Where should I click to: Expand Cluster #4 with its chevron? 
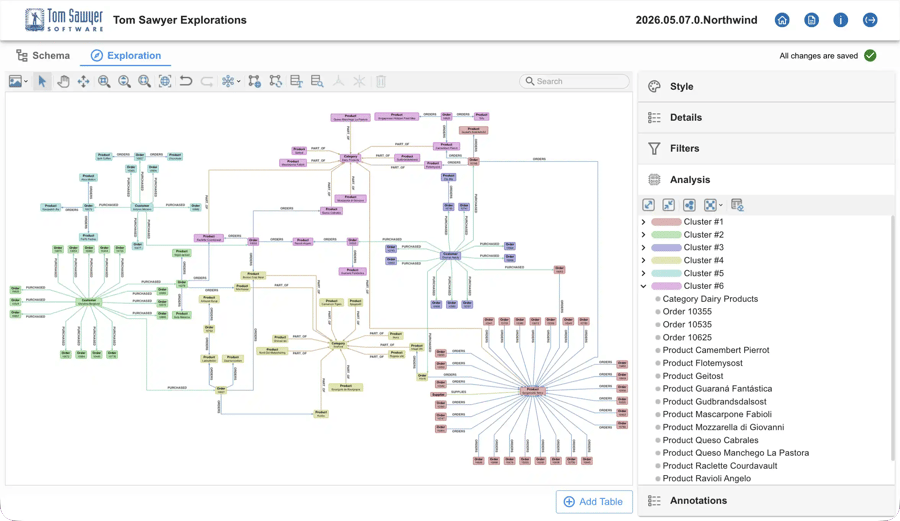[643, 260]
